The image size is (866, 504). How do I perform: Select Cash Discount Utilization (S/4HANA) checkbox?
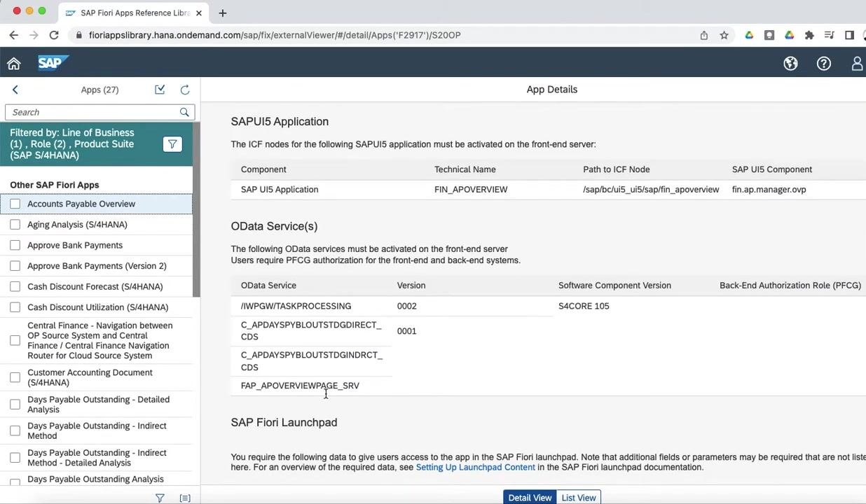click(x=15, y=307)
